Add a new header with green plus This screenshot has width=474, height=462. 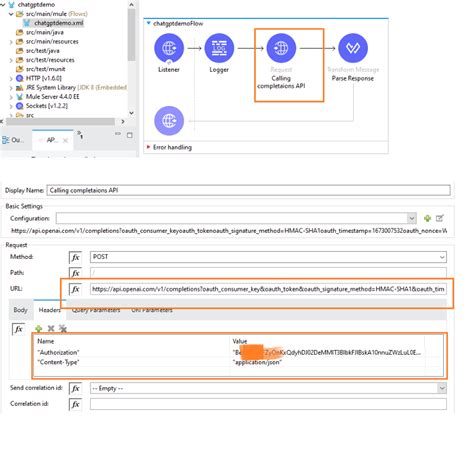38,329
